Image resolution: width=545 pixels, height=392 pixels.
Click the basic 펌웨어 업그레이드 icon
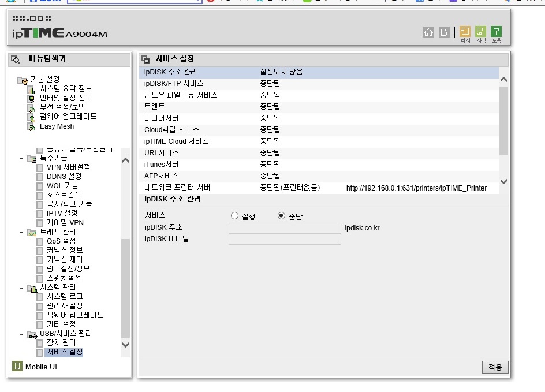[x=31, y=117]
